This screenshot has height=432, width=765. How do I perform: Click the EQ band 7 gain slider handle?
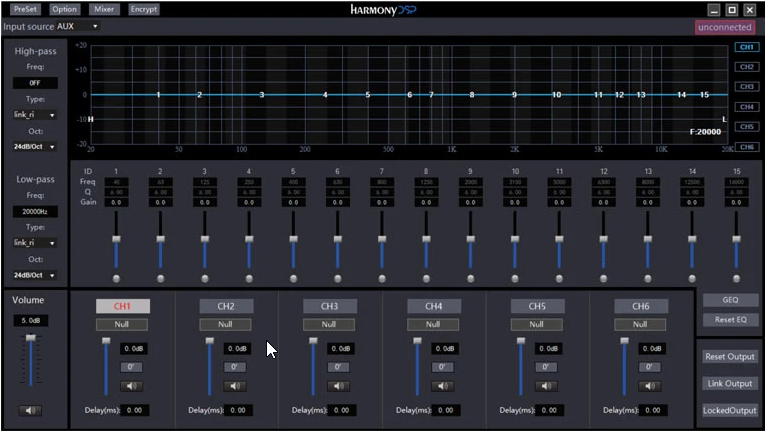tap(382, 239)
